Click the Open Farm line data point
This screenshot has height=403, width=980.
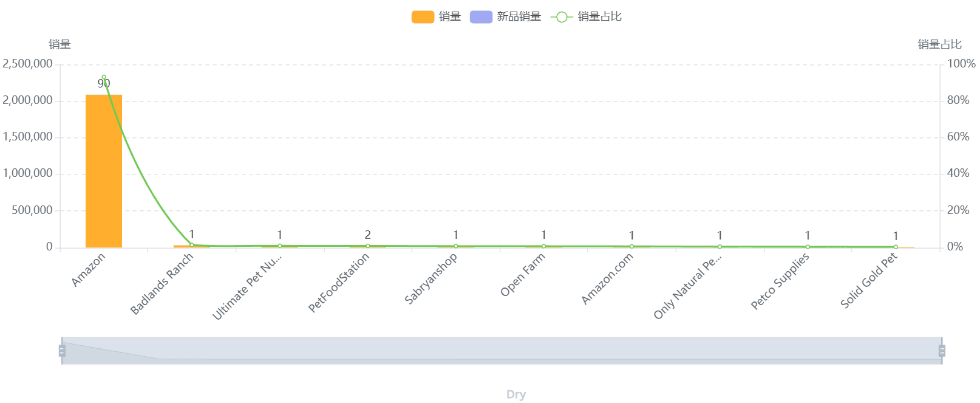544,246
